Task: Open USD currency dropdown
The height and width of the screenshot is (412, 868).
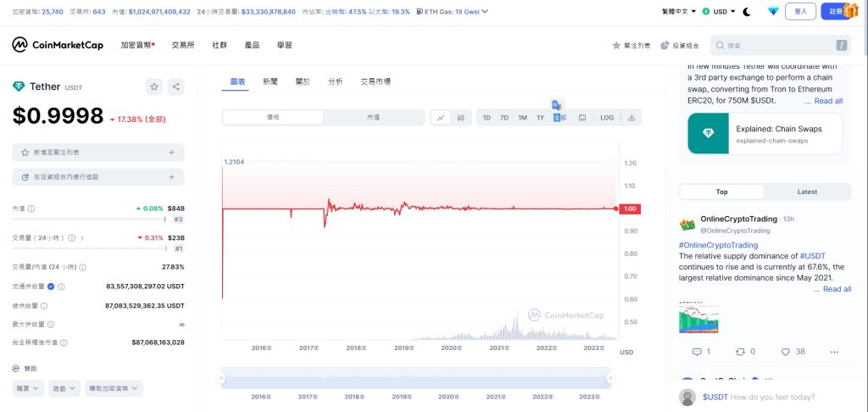Action: (x=719, y=11)
